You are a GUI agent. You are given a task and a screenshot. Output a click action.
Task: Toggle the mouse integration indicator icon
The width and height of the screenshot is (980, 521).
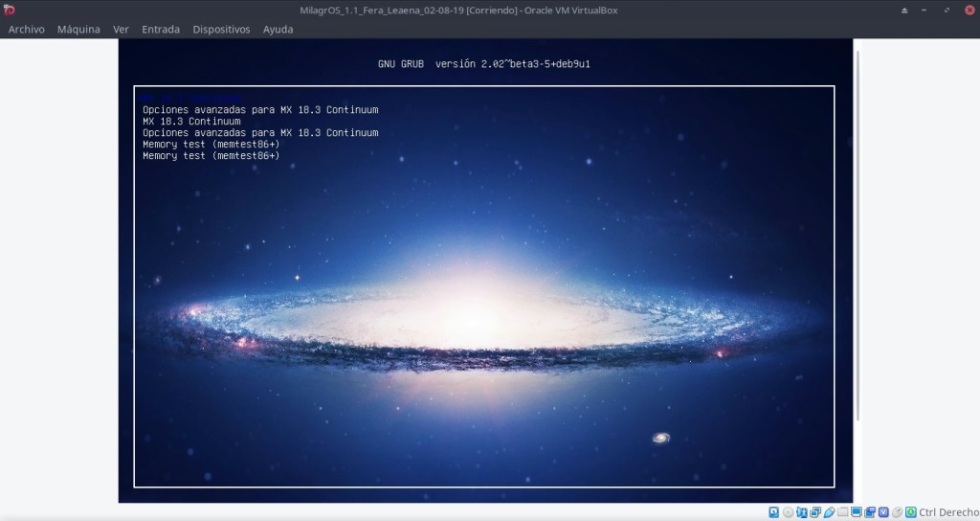(896, 512)
